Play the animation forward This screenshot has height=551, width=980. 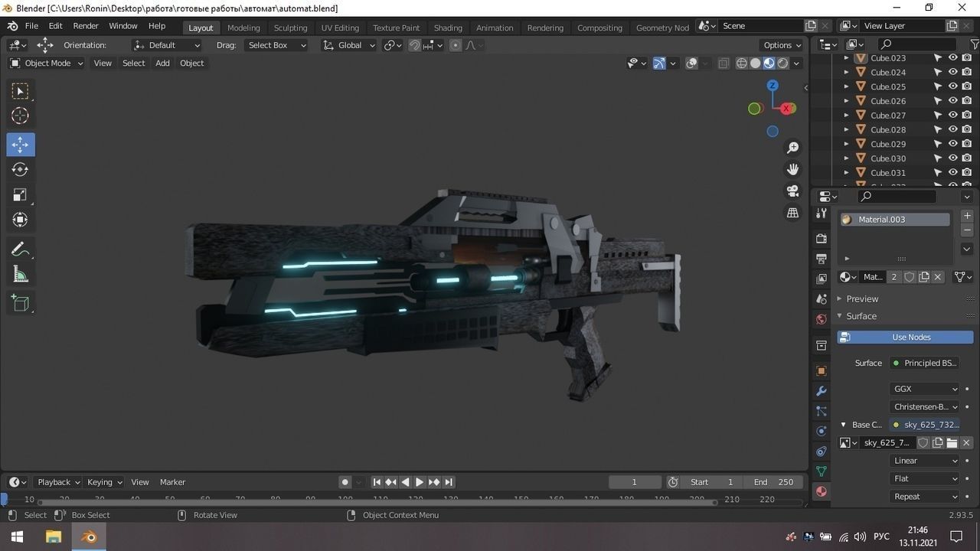pyautogui.click(x=420, y=482)
